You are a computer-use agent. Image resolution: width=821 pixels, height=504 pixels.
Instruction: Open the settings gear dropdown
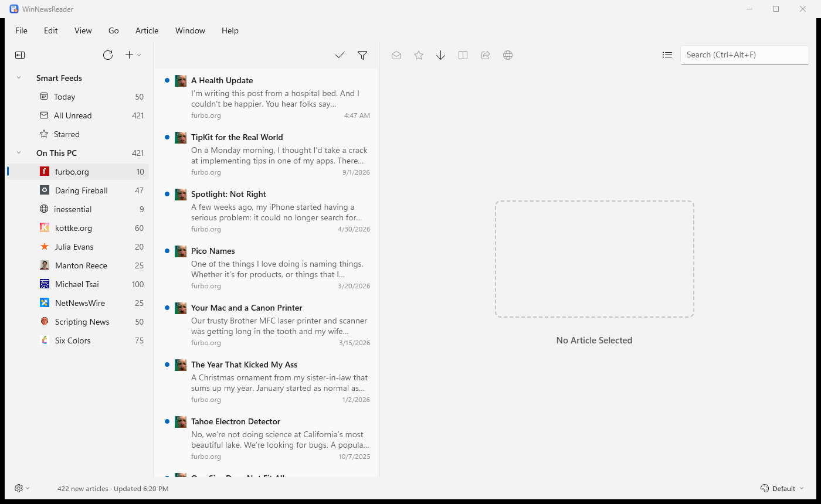22,488
